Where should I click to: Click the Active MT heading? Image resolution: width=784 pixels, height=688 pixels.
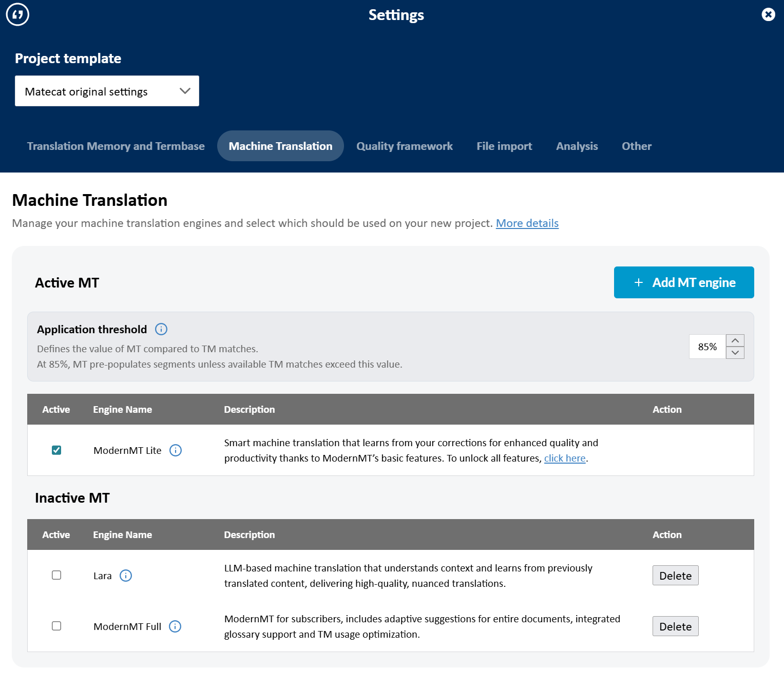[x=67, y=283]
